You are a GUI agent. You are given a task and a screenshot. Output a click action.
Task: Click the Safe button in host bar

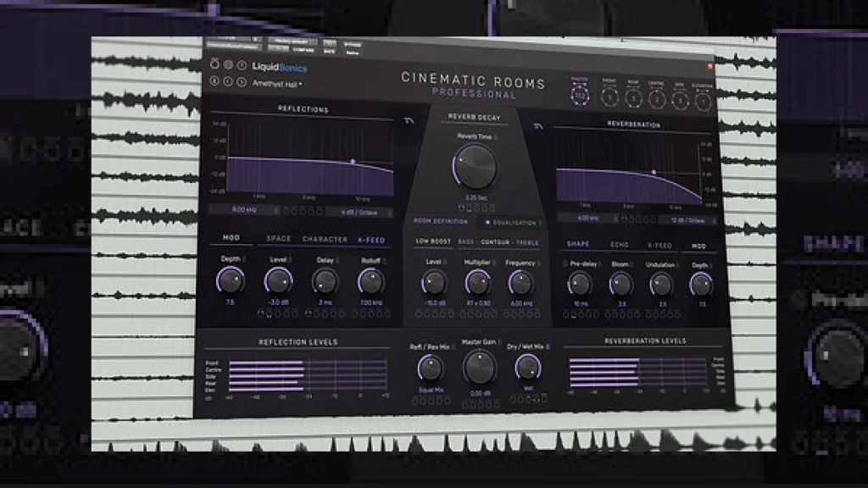pyautogui.click(x=329, y=52)
